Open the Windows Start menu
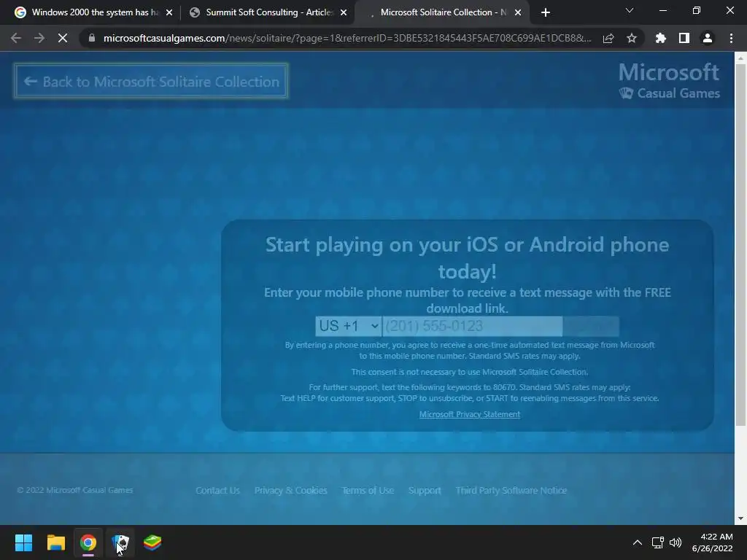747x560 pixels. [x=24, y=542]
